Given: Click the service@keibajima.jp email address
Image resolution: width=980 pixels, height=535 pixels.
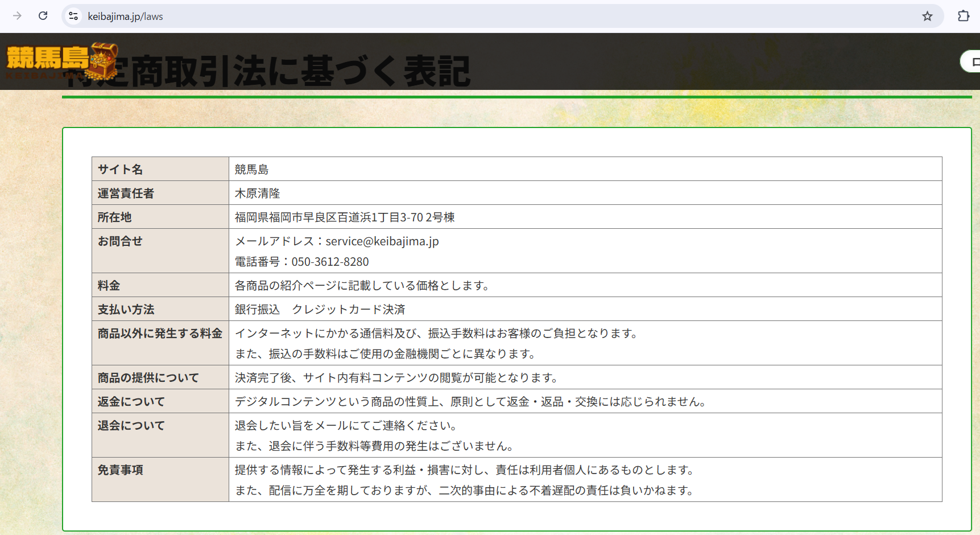Looking at the screenshot, I should 382,241.
